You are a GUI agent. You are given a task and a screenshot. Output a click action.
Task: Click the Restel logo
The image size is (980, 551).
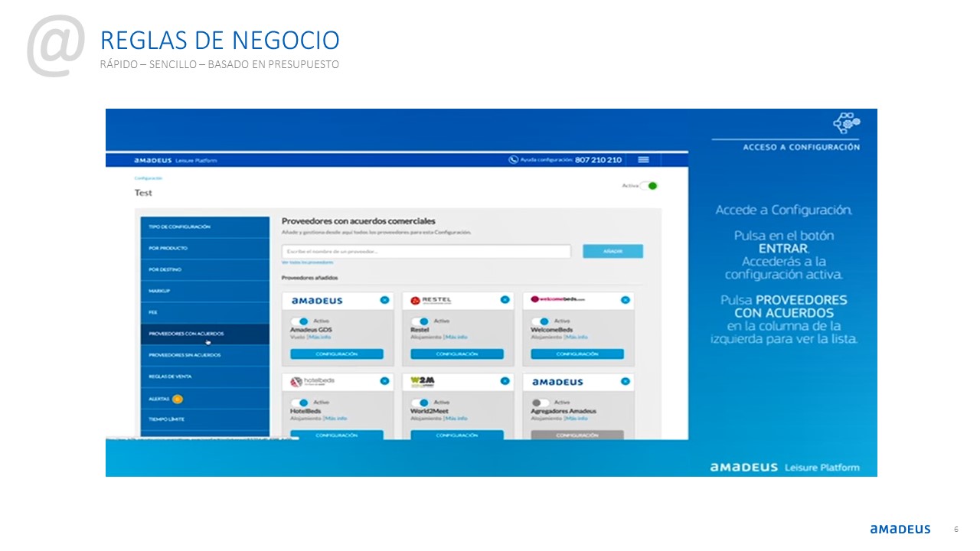click(431, 300)
